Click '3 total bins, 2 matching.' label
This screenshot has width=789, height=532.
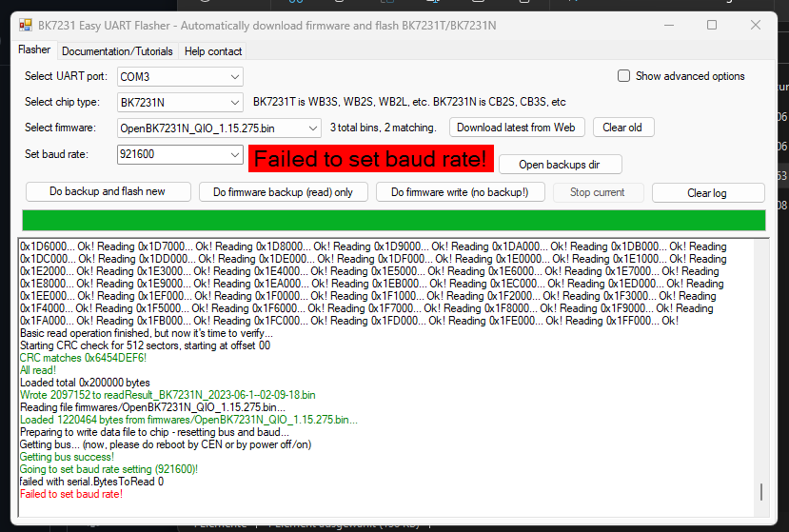[383, 128]
